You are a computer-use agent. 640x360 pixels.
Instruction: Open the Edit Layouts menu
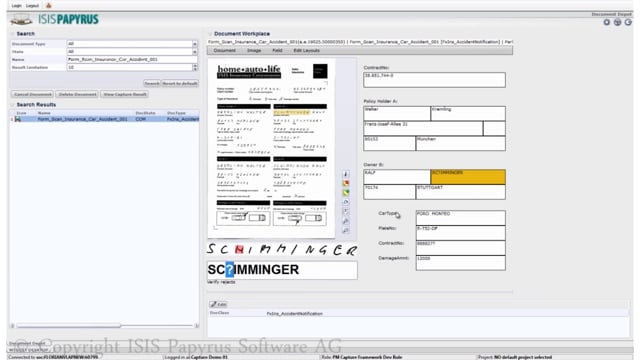click(307, 51)
